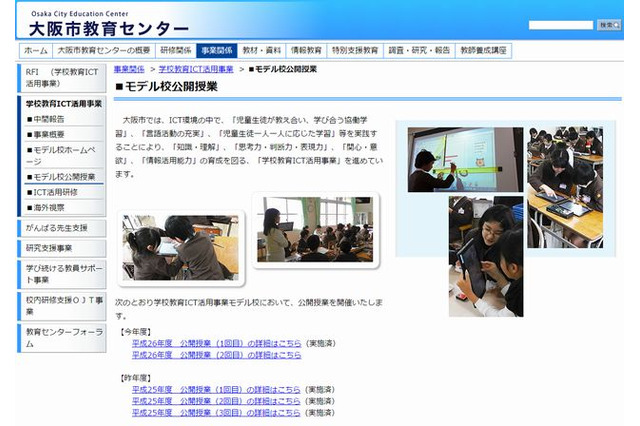Click photo of girl with glasses holding tablet
640x426 pixels.
pyautogui.click(x=486, y=256)
